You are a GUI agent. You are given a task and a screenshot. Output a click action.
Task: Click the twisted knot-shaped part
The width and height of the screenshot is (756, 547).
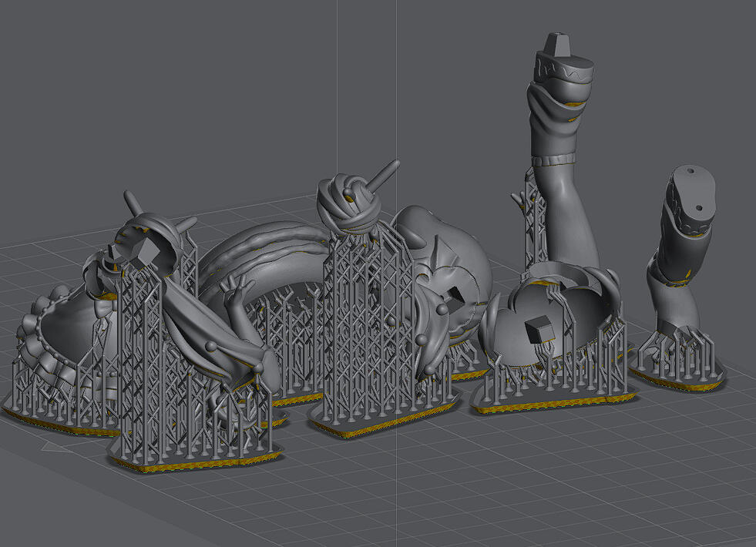[348, 202]
